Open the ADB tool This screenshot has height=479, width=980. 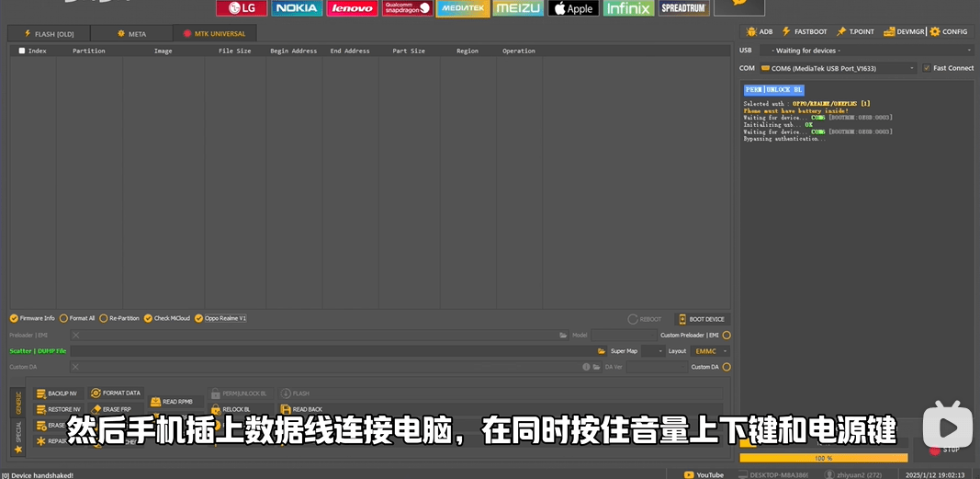[760, 31]
